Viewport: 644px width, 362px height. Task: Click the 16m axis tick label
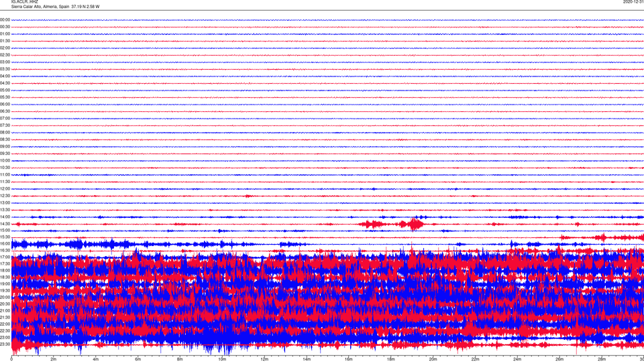click(x=348, y=359)
